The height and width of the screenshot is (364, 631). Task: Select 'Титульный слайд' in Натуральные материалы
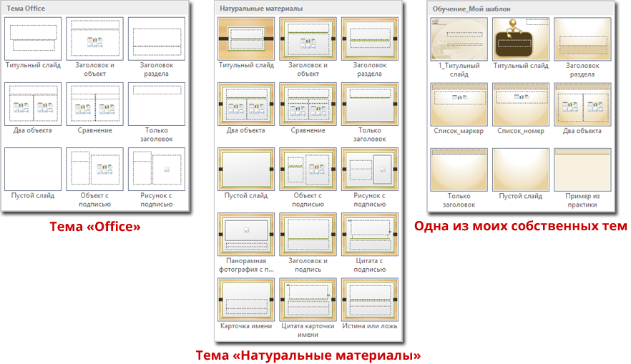pos(246,39)
